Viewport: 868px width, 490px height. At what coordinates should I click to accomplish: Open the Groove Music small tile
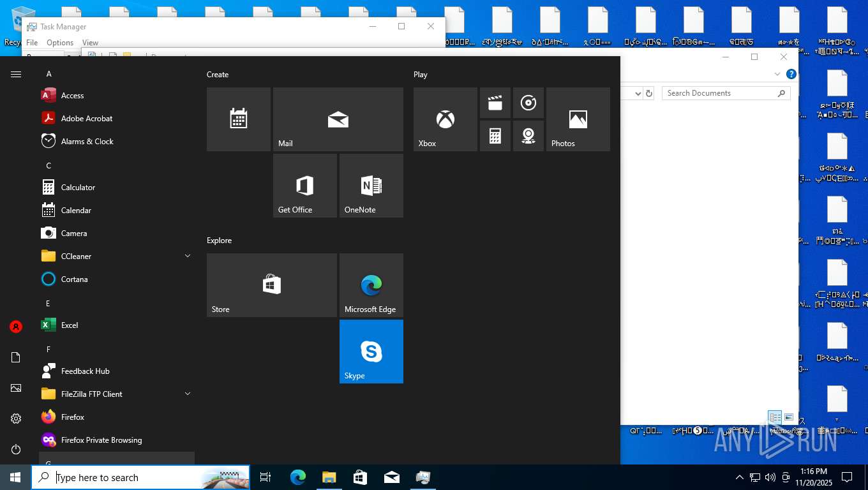[x=528, y=103]
